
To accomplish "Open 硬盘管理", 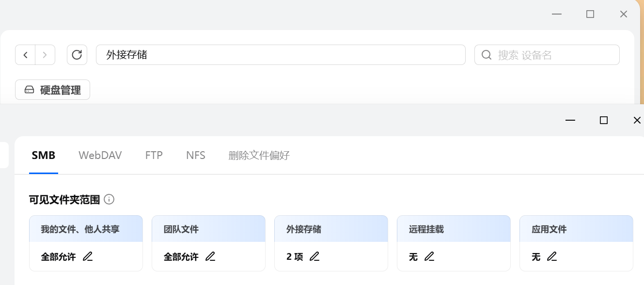I will [52, 90].
